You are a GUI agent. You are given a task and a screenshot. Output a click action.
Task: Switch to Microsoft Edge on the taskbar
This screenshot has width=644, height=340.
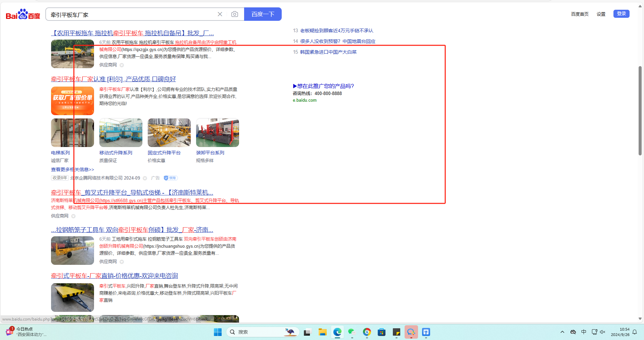pyautogui.click(x=337, y=332)
